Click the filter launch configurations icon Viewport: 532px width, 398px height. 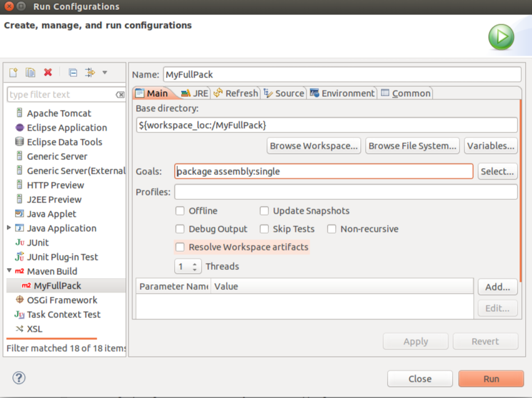89,72
